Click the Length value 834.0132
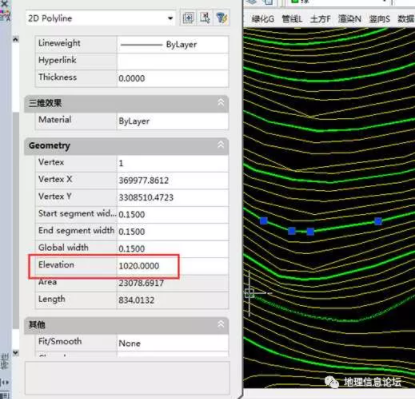 click(x=173, y=300)
